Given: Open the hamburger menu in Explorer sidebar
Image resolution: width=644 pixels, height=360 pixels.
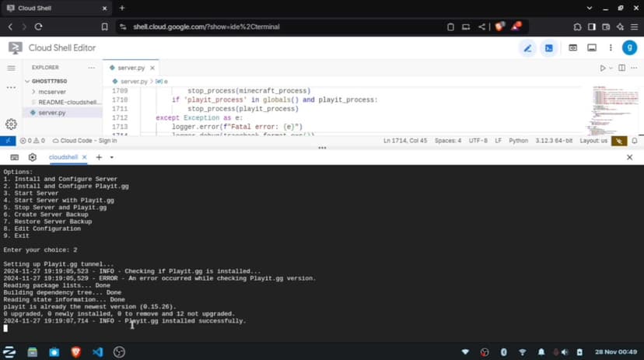Looking at the screenshot, I should (x=11, y=68).
